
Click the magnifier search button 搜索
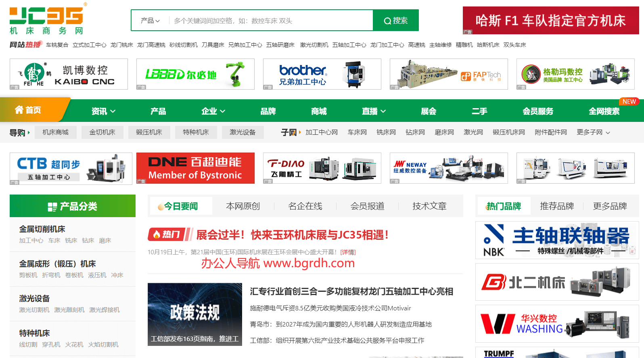click(395, 21)
